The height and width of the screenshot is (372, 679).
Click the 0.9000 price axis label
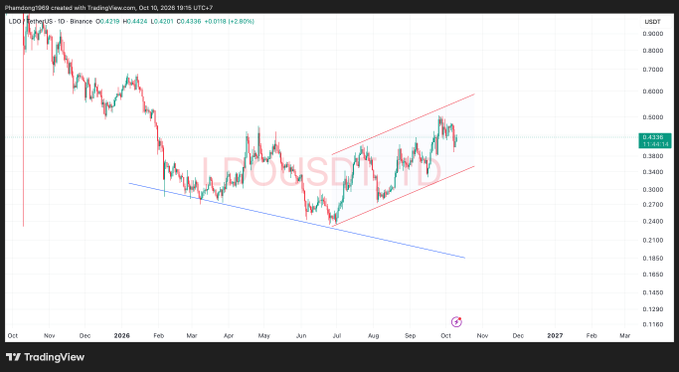point(653,34)
